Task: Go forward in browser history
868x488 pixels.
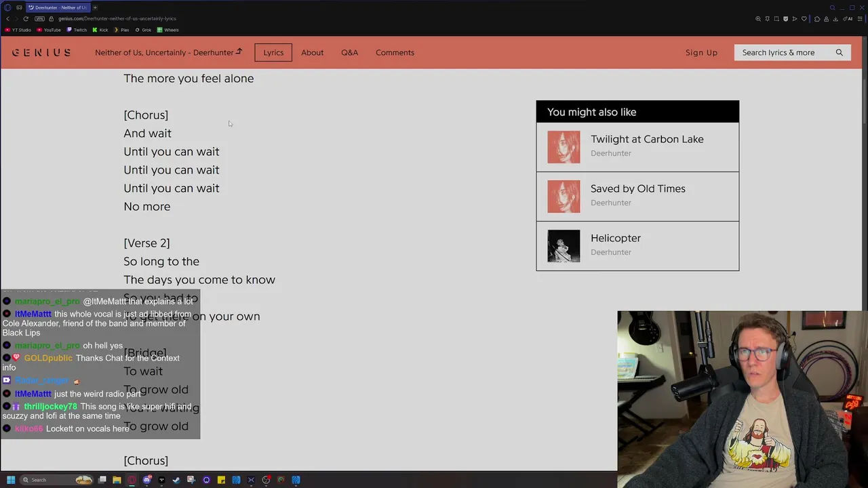Action: [16, 18]
